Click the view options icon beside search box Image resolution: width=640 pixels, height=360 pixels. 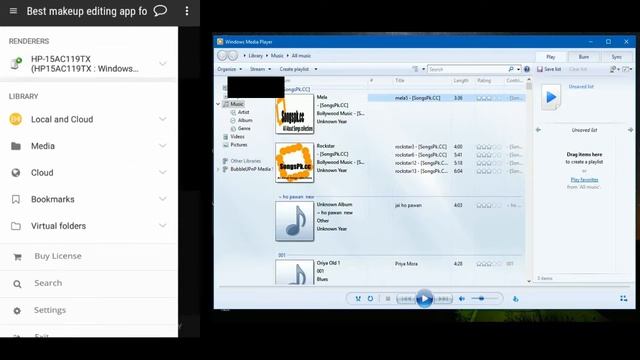415,69
